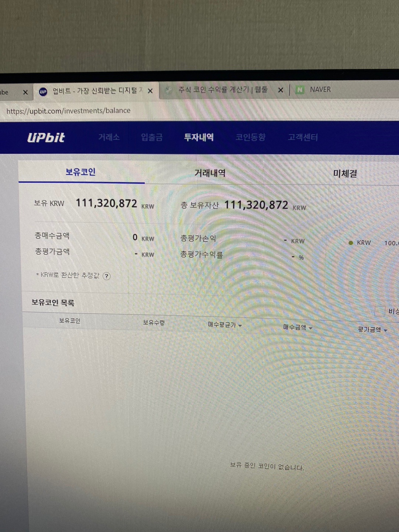
Task: Close the Upbit browser tab
Action: (x=150, y=91)
